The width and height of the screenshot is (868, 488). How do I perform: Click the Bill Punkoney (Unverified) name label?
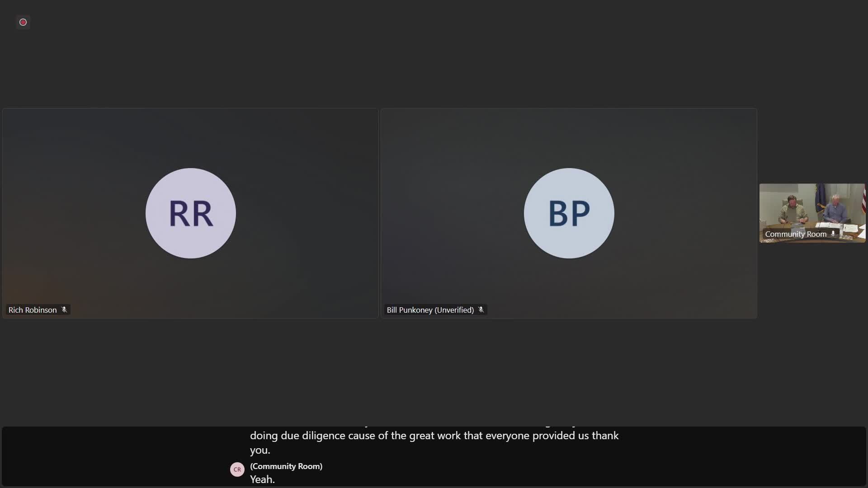[x=430, y=310]
